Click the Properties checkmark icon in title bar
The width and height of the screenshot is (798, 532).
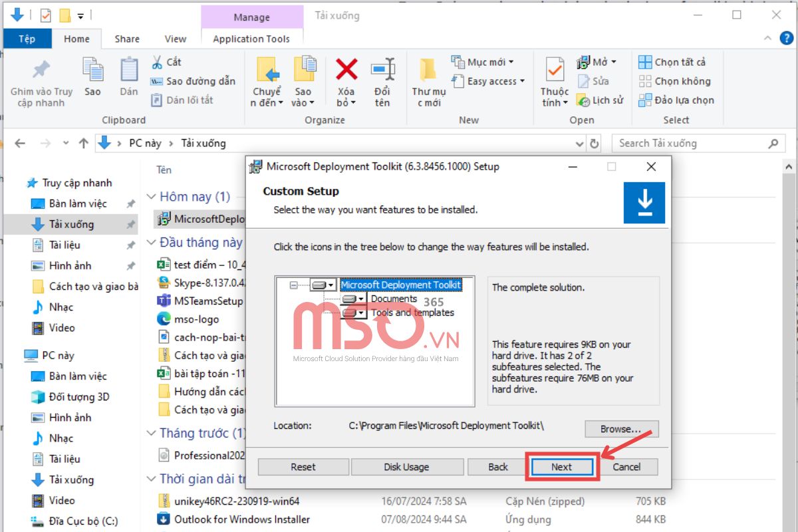(x=46, y=15)
